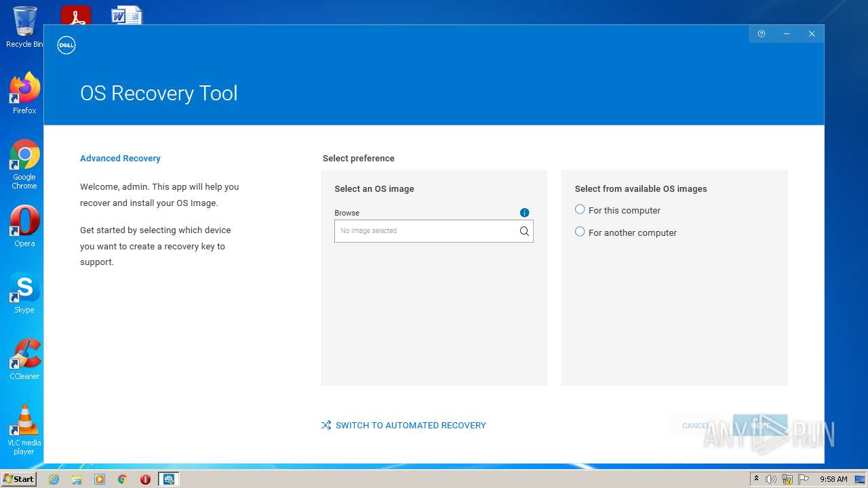The width and height of the screenshot is (868, 488).
Task: Click OS Recovery Tool taskbar button
Action: (x=169, y=479)
